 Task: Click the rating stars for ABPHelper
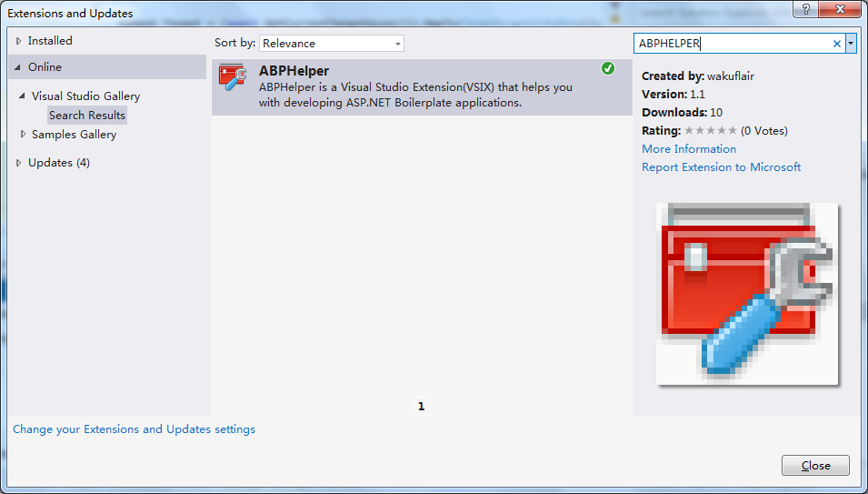711,131
